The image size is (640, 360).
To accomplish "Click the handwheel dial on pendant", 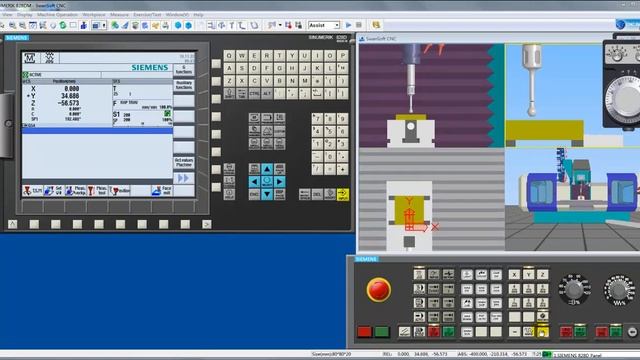I will click(624, 100).
